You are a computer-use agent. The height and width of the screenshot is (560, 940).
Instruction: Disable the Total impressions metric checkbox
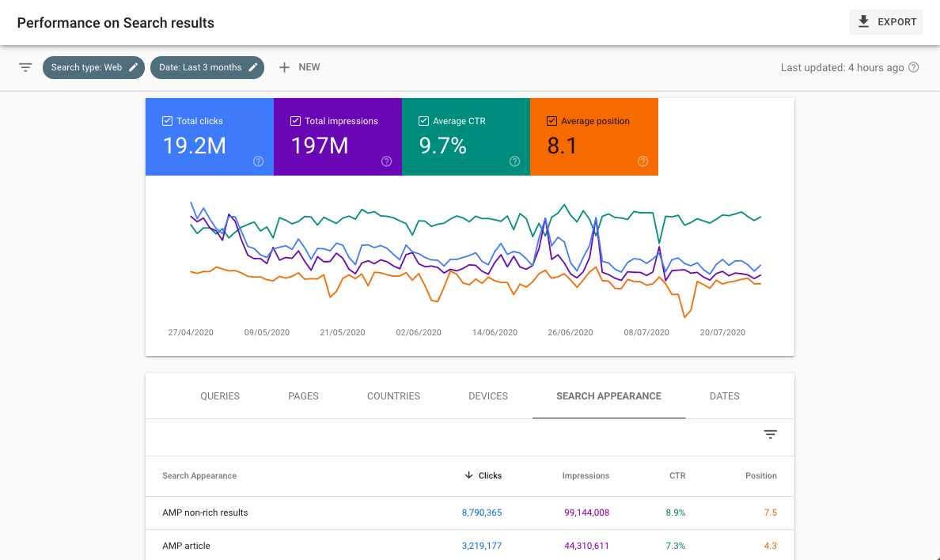294,120
